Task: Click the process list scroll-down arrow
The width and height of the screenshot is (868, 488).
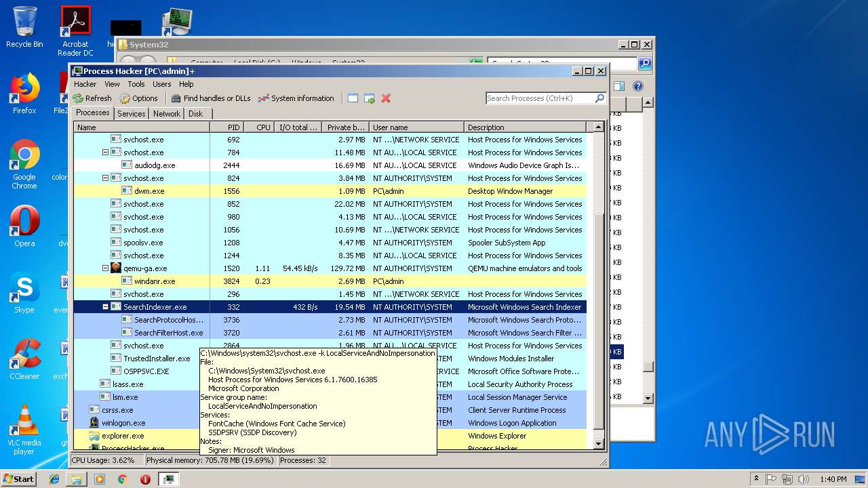Action: [x=598, y=444]
